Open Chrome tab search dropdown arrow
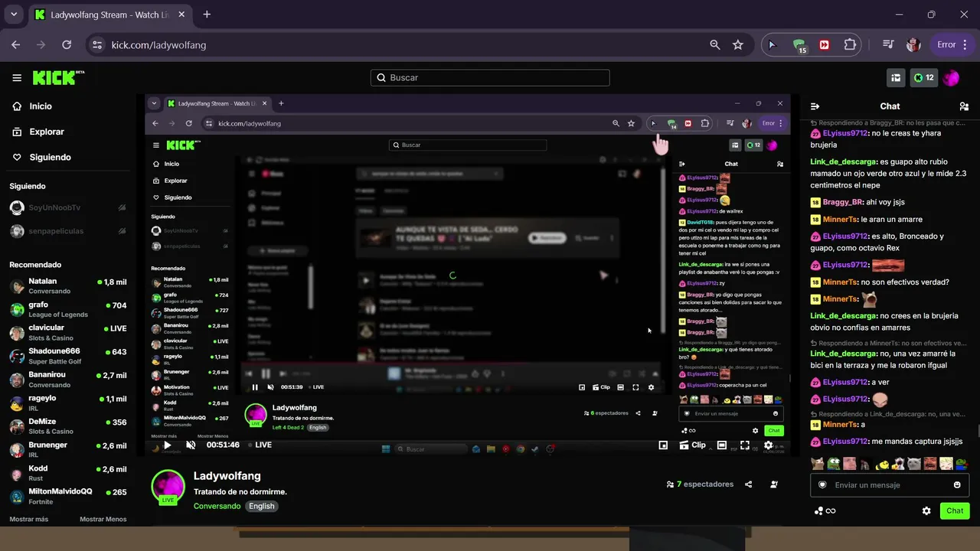The width and height of the screenshot is (980, 551). tap(14, 15)
